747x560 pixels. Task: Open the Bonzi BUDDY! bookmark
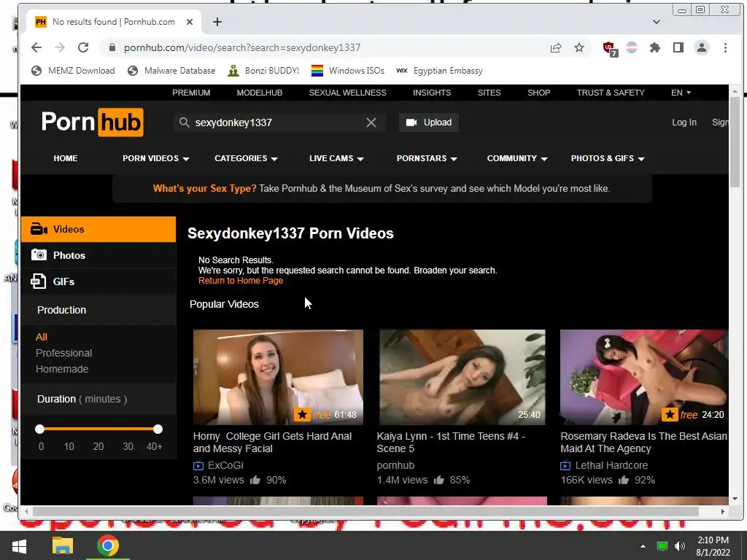(x=263, y=71)
